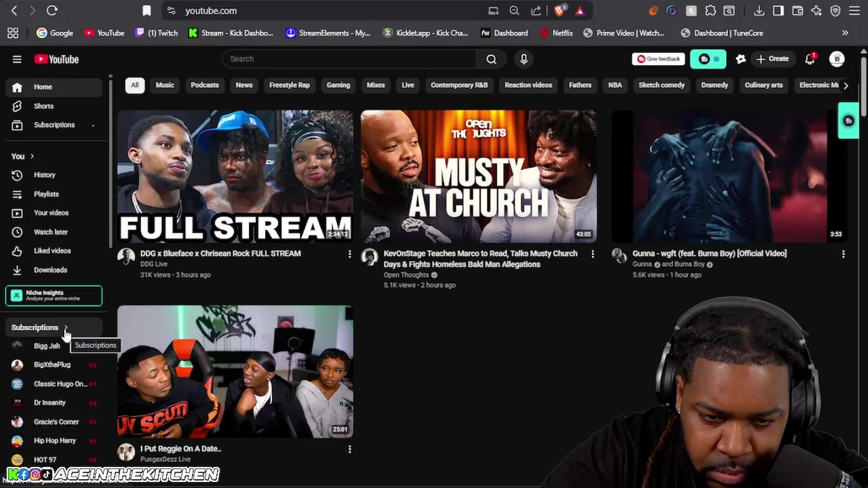Viewport: 868px width, 488px height.
Task: Select the Reaction videos chip
Action: coord(528,85)
